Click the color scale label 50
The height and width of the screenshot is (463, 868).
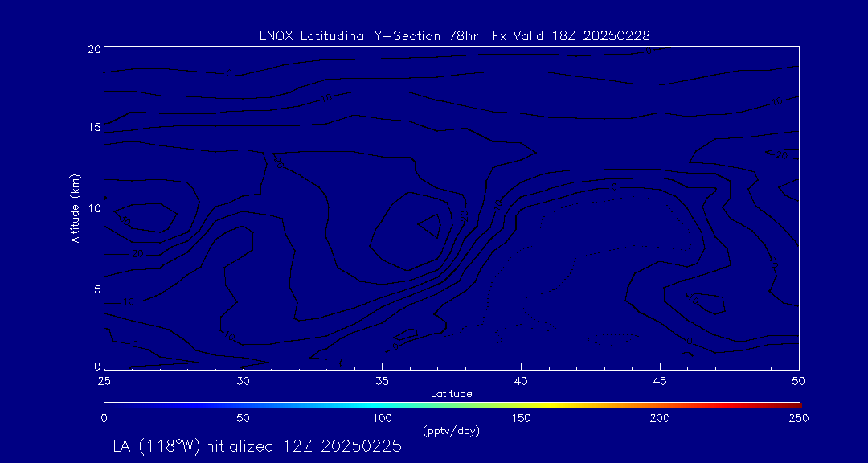[x=243, y=418]
